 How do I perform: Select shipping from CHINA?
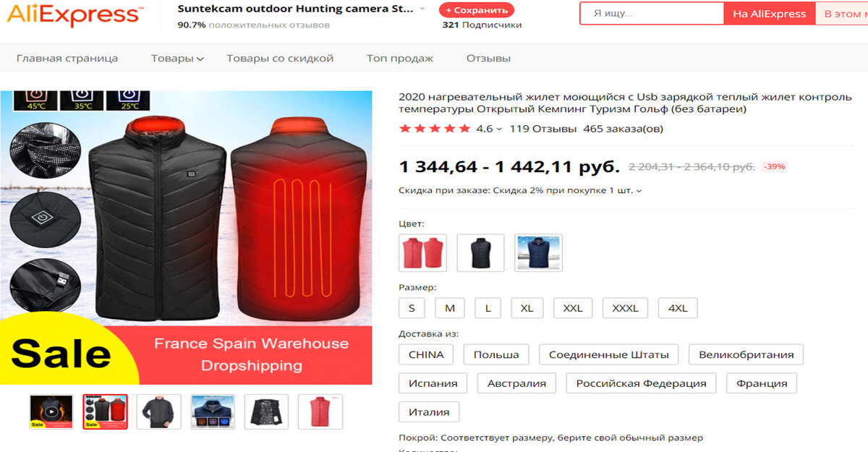pos(426,354)
